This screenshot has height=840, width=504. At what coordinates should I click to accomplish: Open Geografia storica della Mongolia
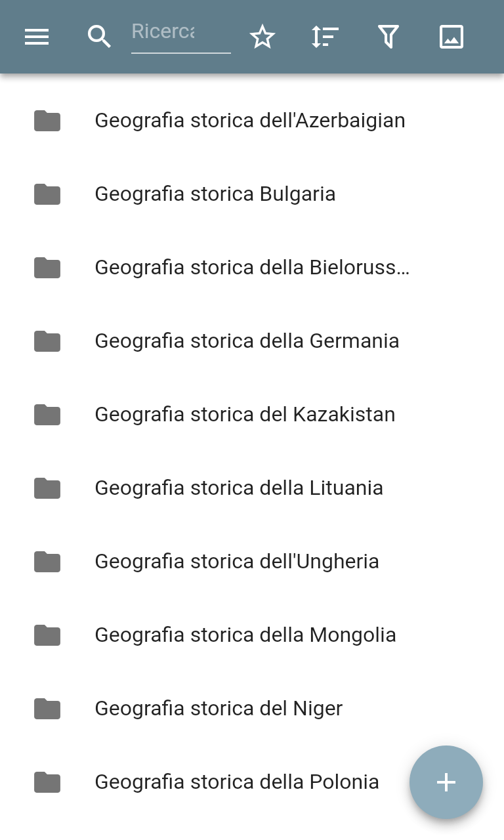tap(245, 635)
